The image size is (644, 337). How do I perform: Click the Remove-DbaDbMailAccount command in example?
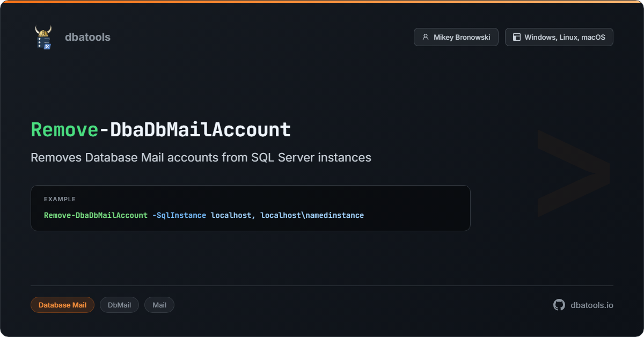[x=96, y=215]
